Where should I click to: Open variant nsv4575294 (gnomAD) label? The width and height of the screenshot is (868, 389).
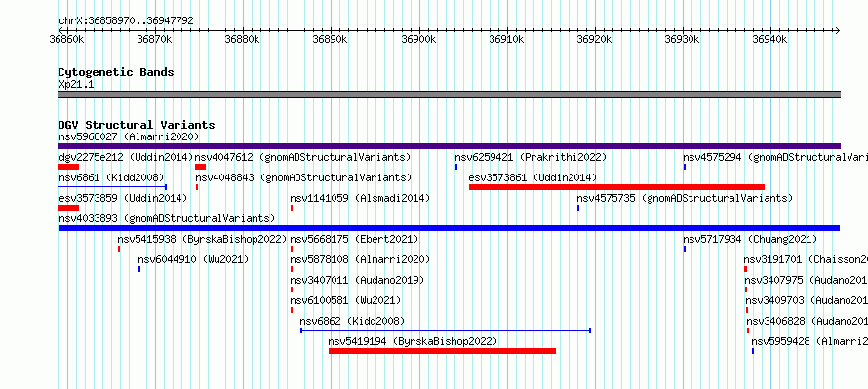[775, 157]
